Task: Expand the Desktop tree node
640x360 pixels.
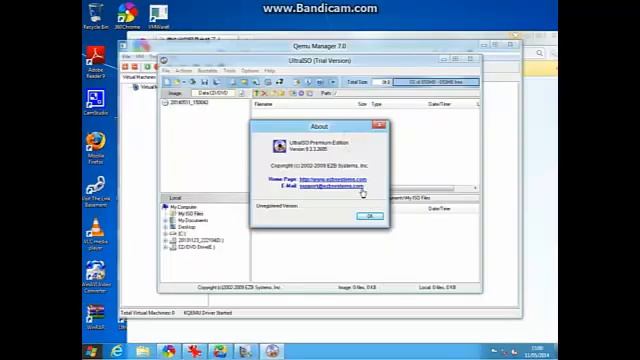Action: [166, 227]
